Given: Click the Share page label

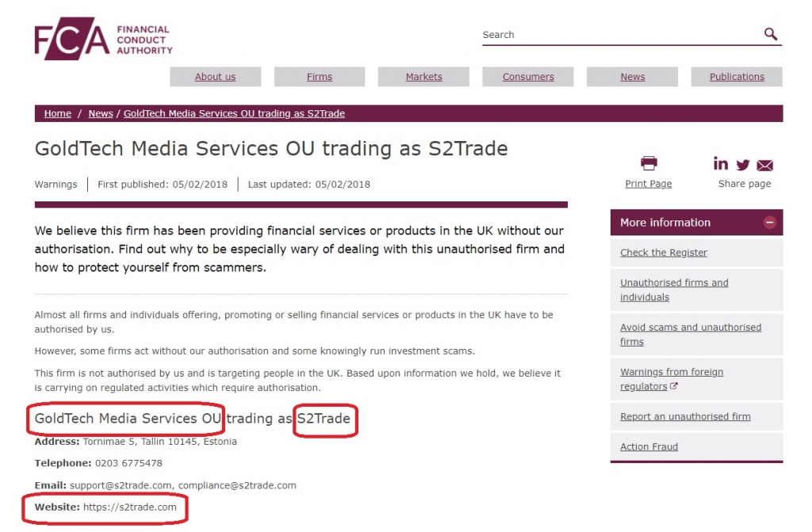Looking at the screenshot, I should tap(745, 184).
